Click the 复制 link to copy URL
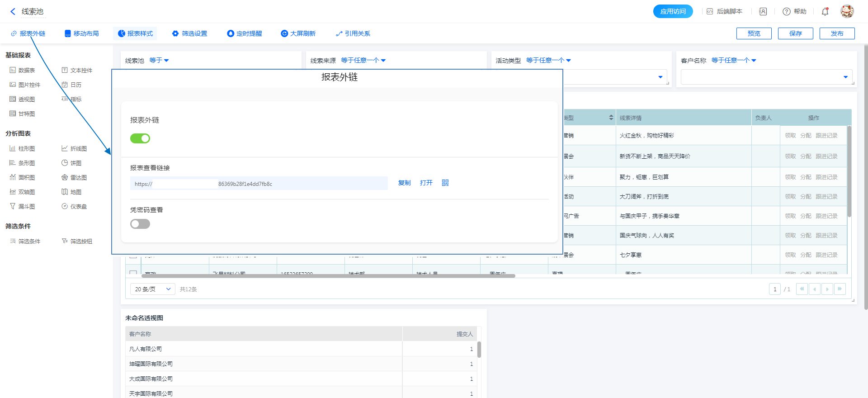Viewport: 868px width, 398px height. [404, 183]
